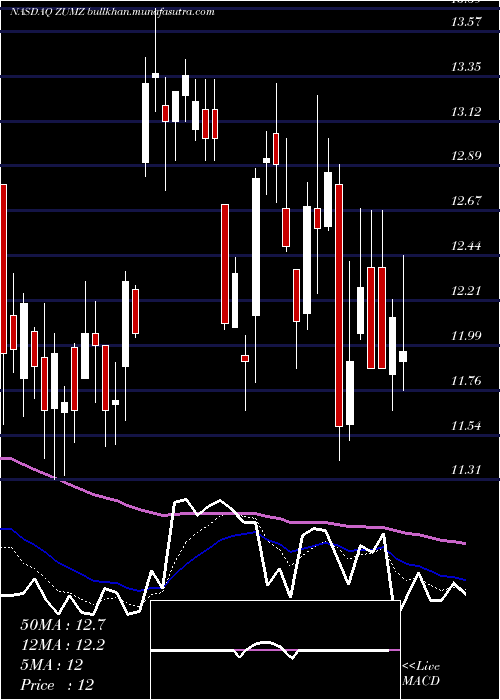This screenshot has width=500, height=700.
Task: Select the 5MA : 12 legend entry
Action: point(52,665)
